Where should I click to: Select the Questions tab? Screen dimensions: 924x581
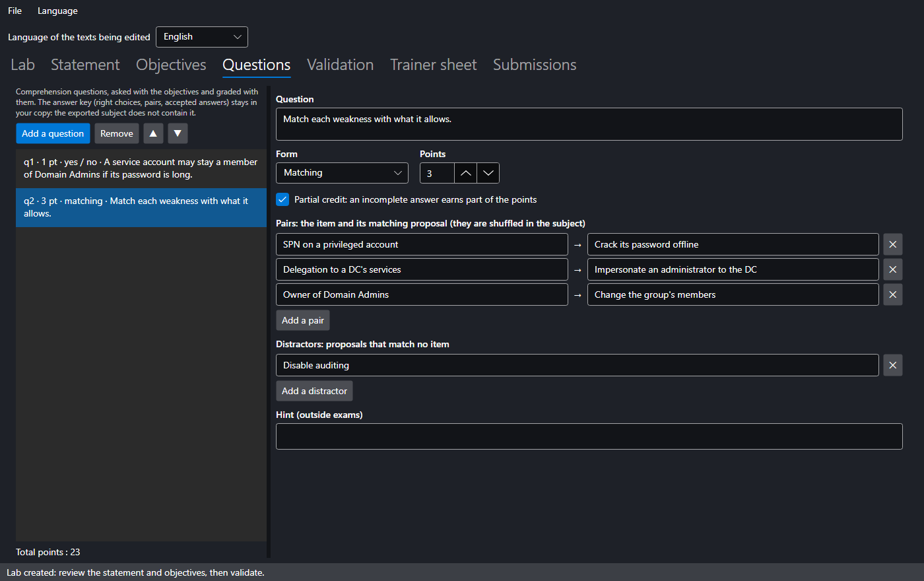(x=257, y=65)
